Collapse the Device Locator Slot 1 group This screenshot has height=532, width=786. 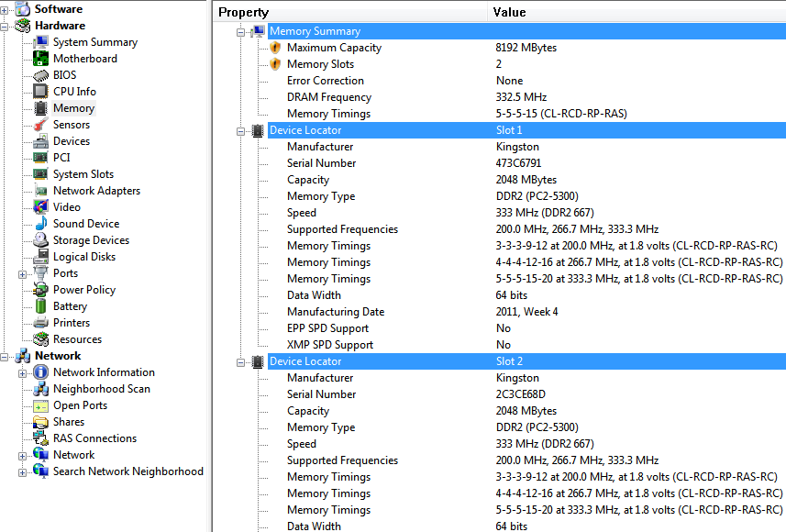pyautogui.click(x=242, y=130)
